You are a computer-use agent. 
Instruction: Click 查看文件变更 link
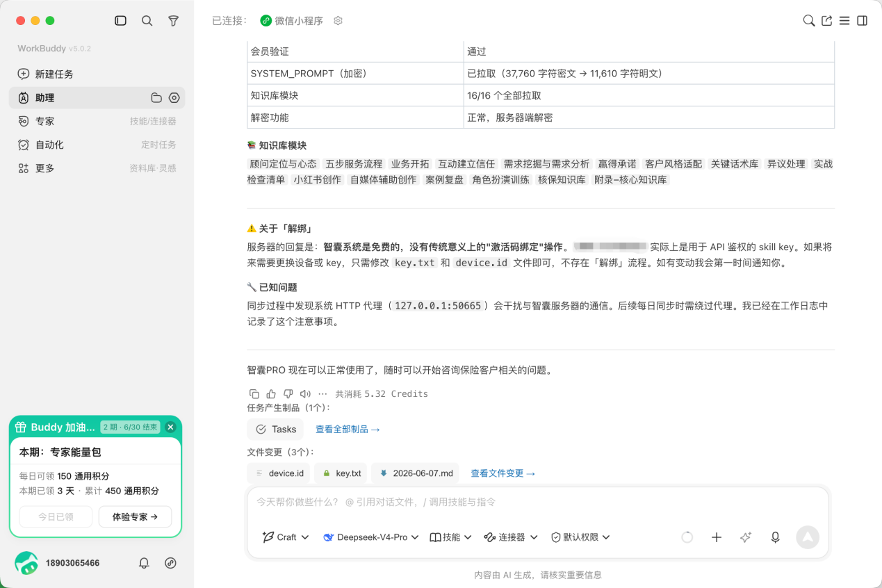click(x=503, y=473)
